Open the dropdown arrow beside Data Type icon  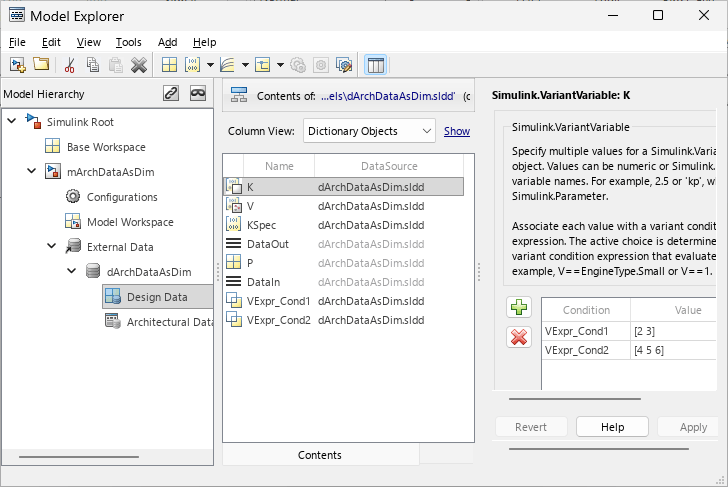click(x=280, y=65)
